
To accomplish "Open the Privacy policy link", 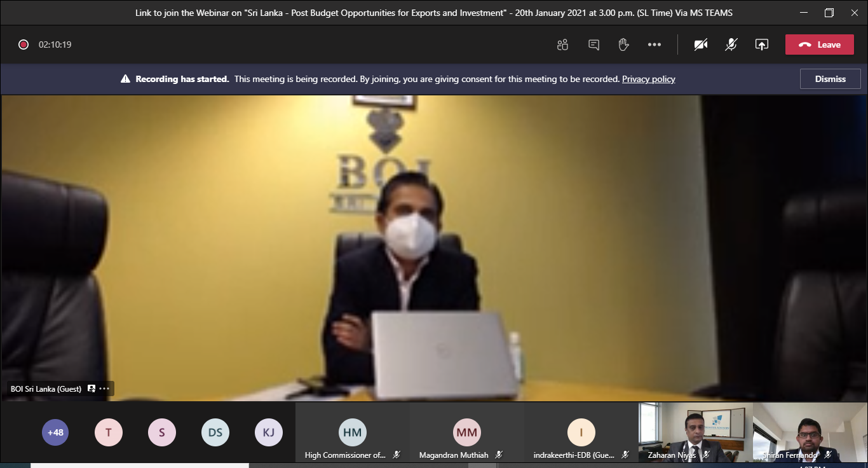I will [x=648, y=79].
